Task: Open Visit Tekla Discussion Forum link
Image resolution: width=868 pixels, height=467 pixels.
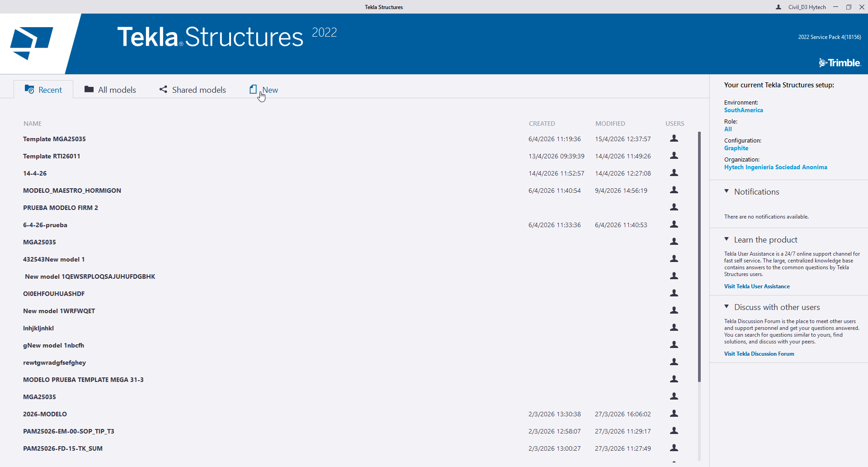Action: click(x=759, y=354)
